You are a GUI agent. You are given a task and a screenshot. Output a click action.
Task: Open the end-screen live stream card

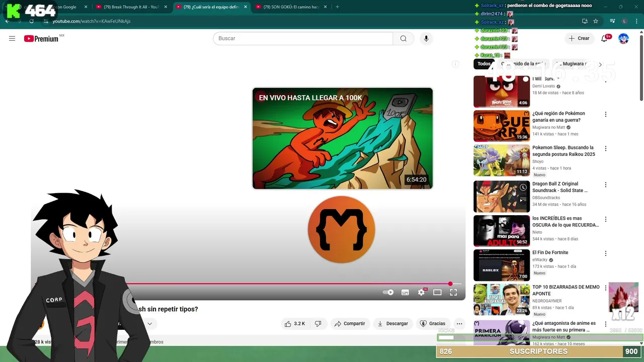(343, 139)
